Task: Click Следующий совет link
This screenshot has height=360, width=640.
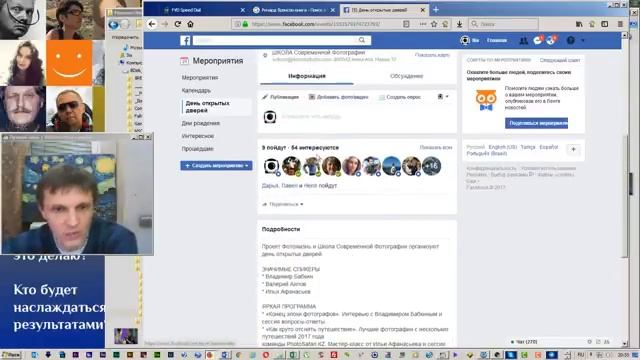Action: coord(560,60)
